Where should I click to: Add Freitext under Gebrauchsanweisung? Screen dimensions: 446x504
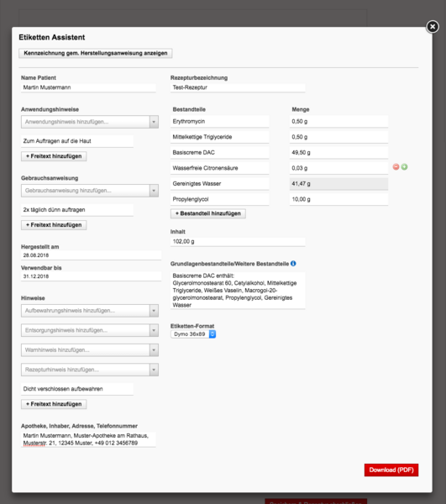(54, 225)
